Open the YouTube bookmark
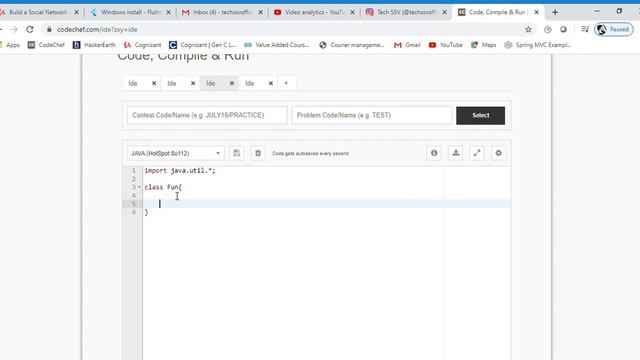The width and height of the screenshot is (640, 360). [446, 45]
